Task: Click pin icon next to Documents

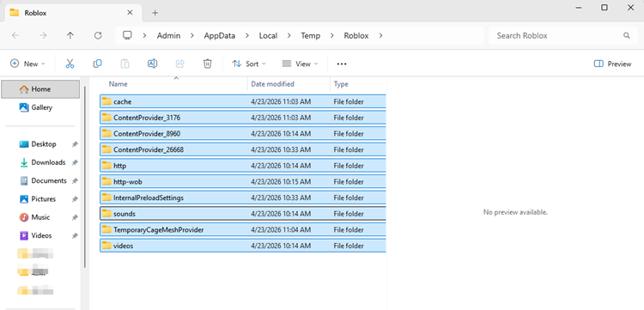Action: point(75,181)
